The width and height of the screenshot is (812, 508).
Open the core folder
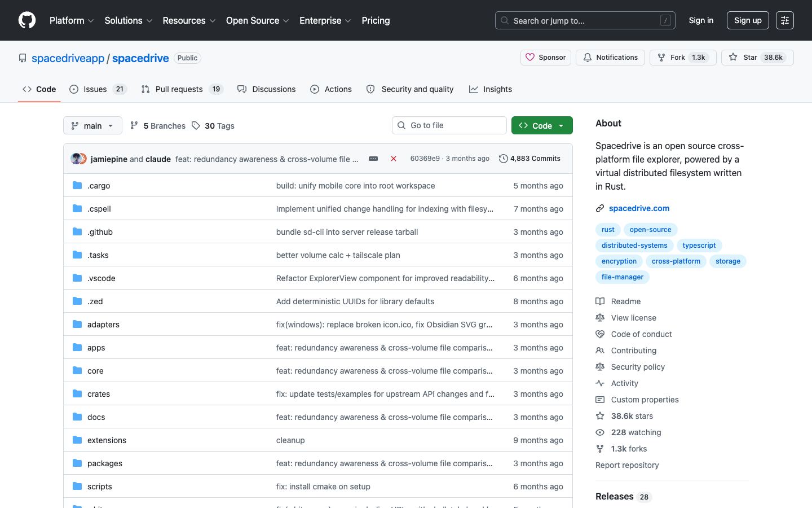click(95, 371)
